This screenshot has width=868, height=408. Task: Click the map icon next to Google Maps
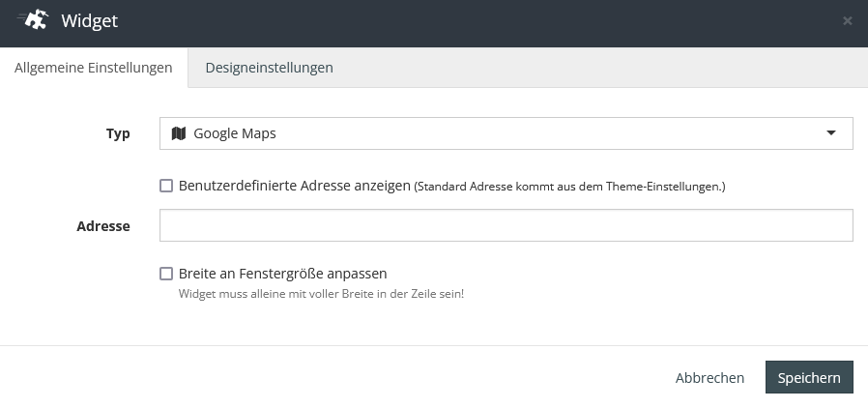178,133
